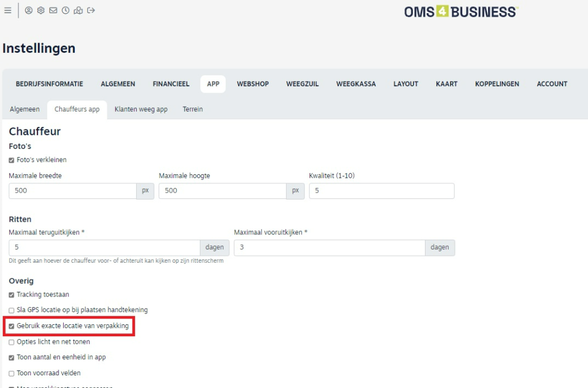This screenshot has width=588, height=388.
Task: Open messages with the envelope icon
Action: point(53,10)
